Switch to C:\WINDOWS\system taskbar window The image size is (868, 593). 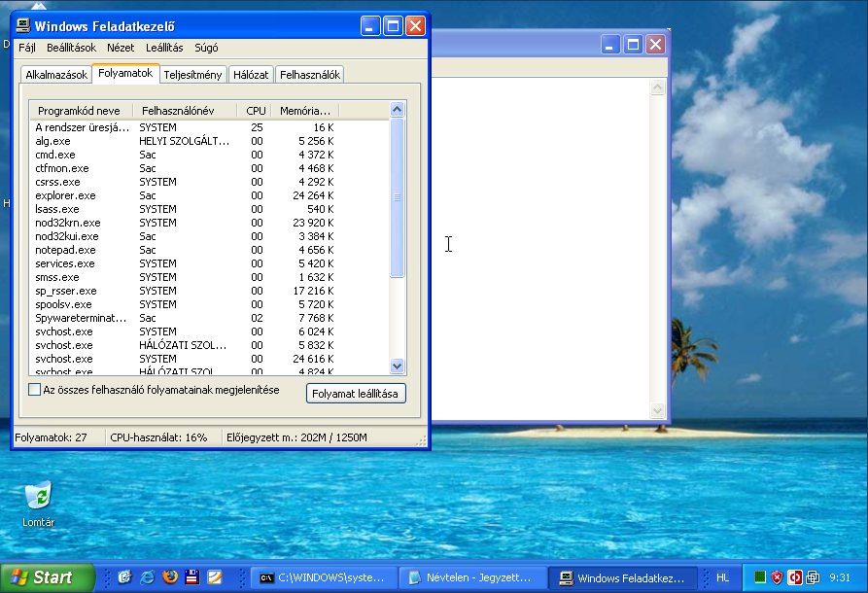(324, 578)
